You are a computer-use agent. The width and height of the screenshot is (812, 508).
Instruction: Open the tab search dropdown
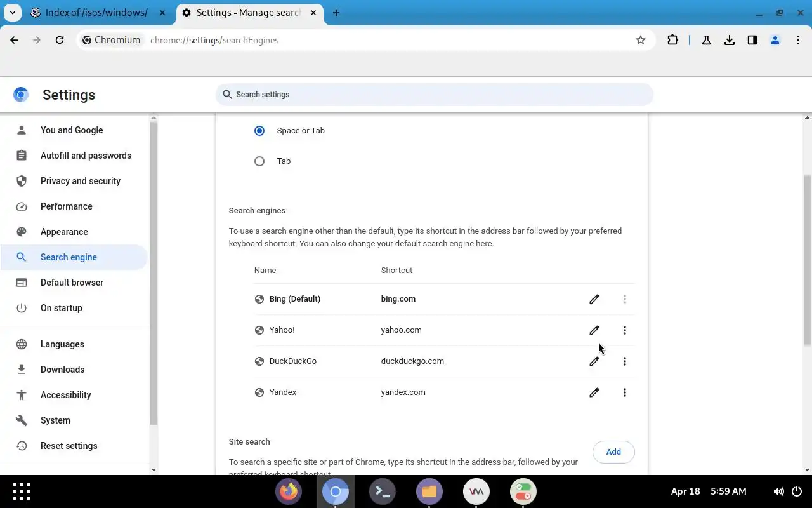(x=12, y=13)
